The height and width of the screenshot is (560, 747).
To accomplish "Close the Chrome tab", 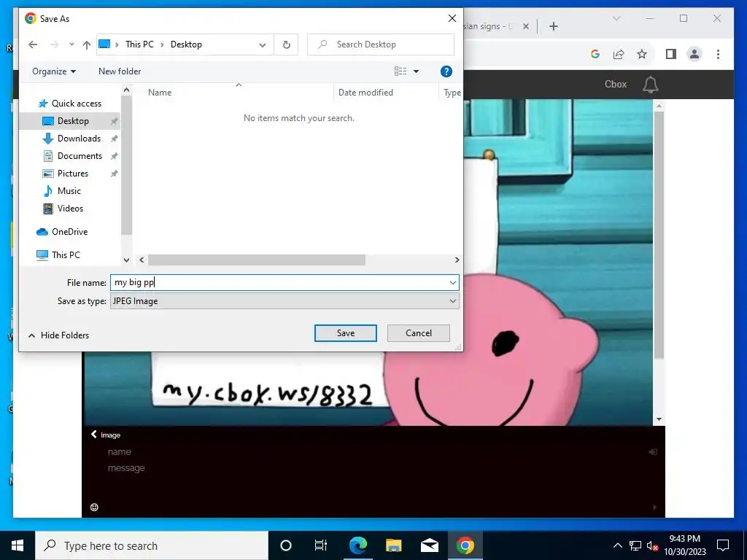I will click(525, 26).
